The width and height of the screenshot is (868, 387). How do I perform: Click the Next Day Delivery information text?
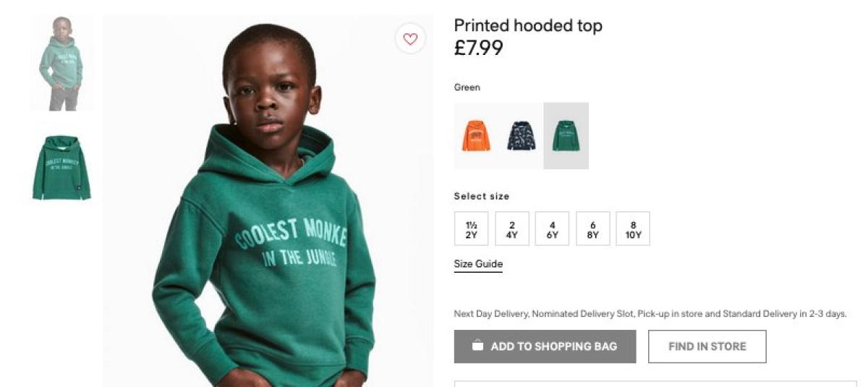[x=650, y=314]
